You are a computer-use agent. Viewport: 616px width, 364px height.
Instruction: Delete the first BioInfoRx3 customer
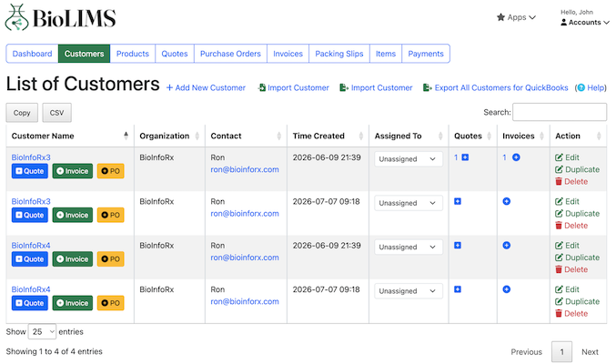tap(571, 182)
